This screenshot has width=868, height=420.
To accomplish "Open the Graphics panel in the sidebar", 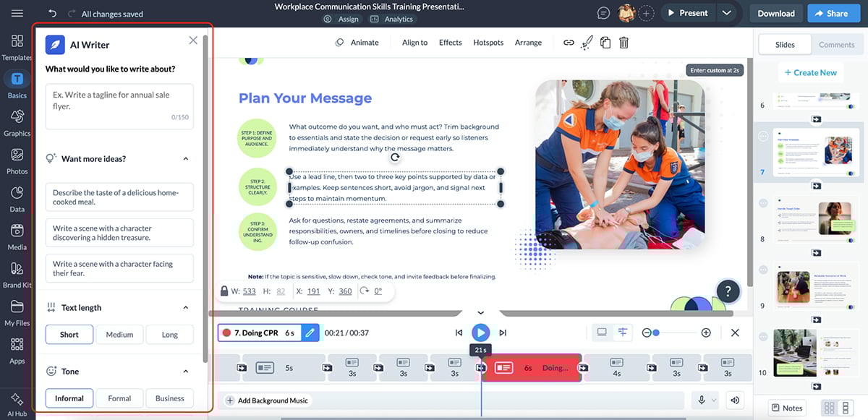I will coord(16,122).
